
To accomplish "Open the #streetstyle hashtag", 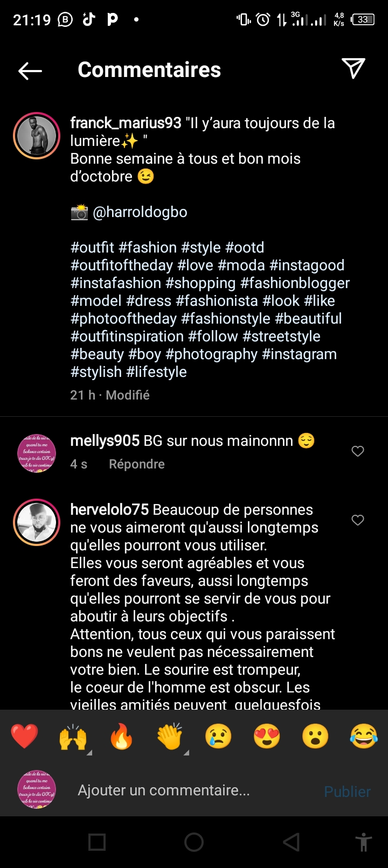I will [281, 337].
